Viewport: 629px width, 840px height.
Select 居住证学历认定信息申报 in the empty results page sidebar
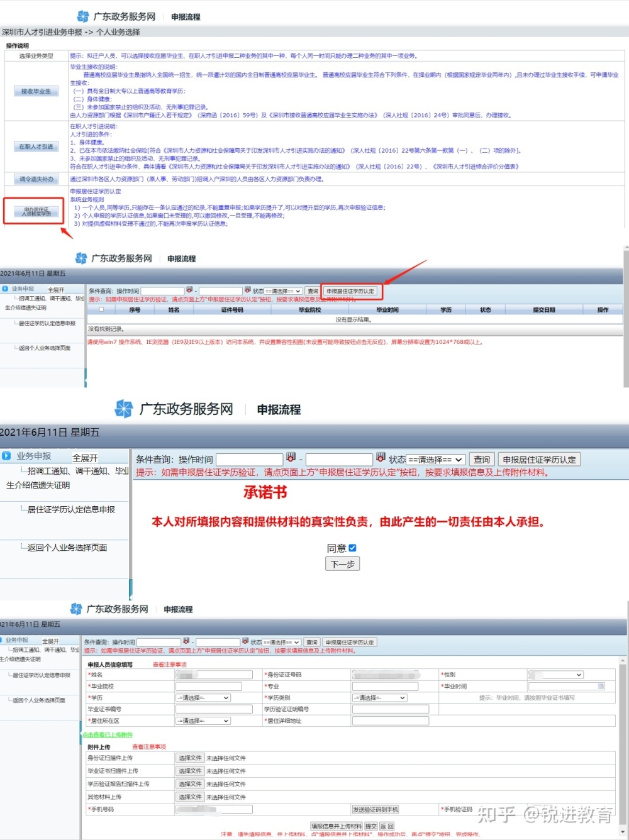click(x=47, y=324)
